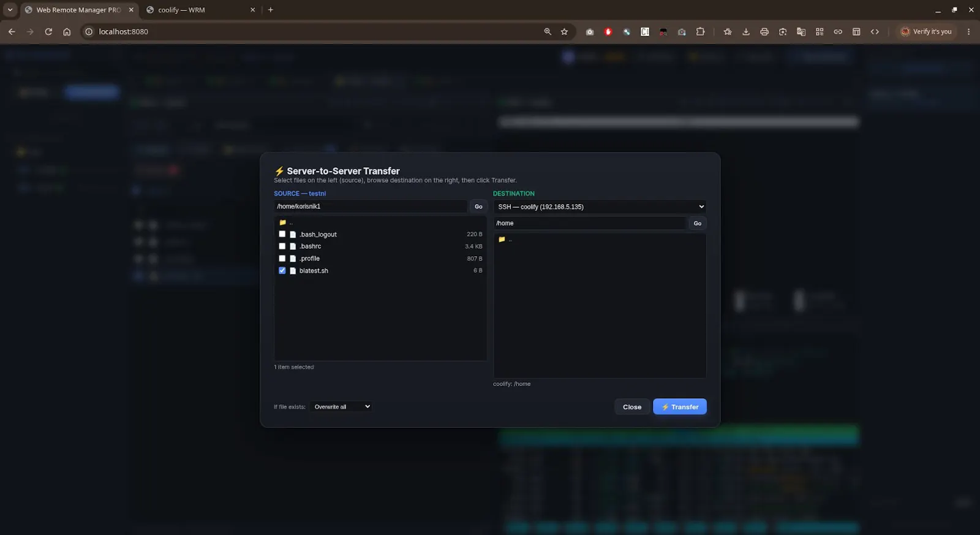This screenshot has height=535, width=980.
Task: Open the browser home page
Action: click(67, 32)
